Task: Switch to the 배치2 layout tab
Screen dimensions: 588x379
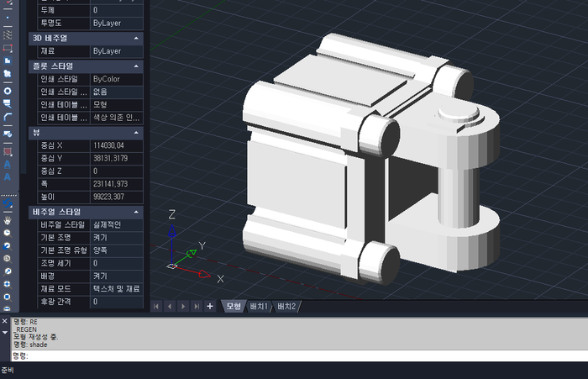Action: tap(286, 306)
